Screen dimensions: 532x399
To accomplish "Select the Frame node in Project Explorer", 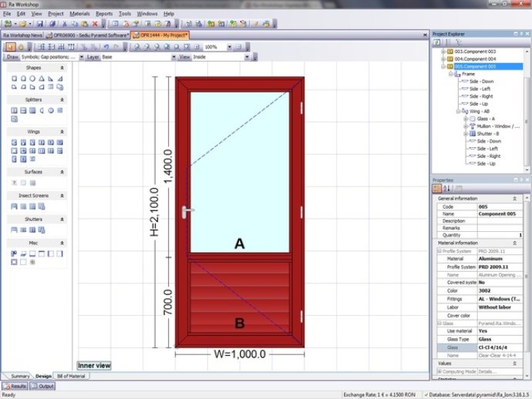I will (x=468, y=74).
